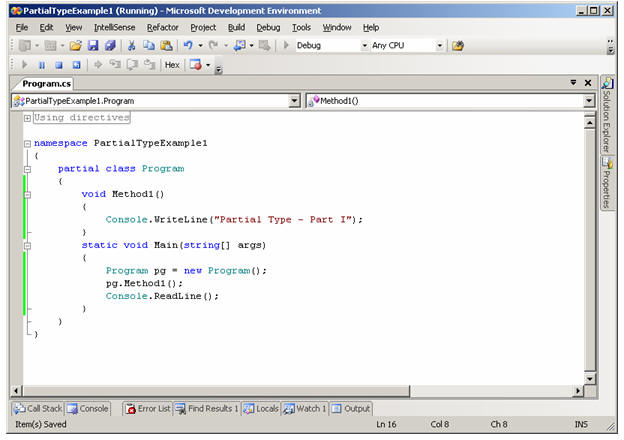Open the IntelliSense menu
624x440 pixels.
pos(114,27)
